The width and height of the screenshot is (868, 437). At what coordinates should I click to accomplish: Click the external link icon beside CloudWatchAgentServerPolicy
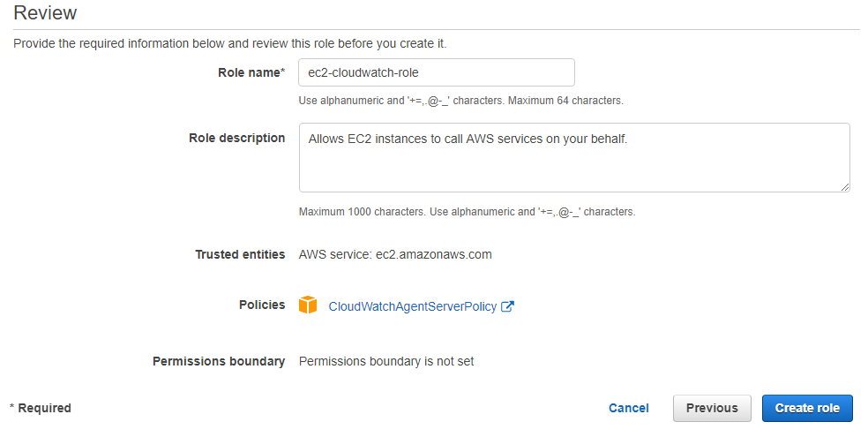507,306
